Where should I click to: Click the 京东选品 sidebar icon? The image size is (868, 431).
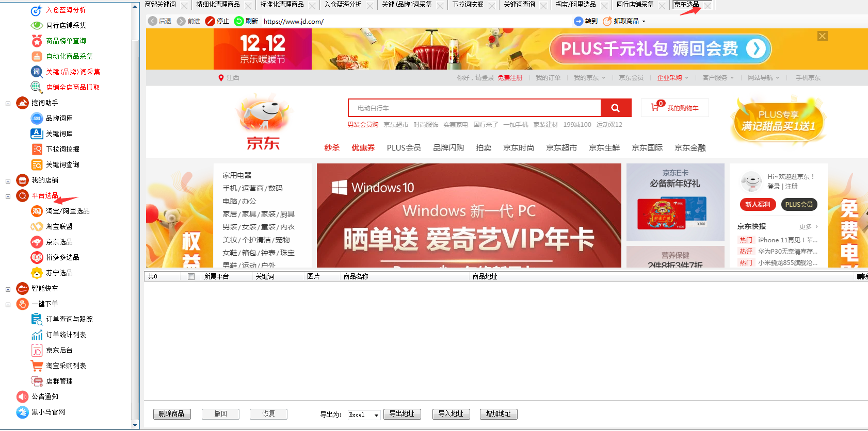pos(37,242)
